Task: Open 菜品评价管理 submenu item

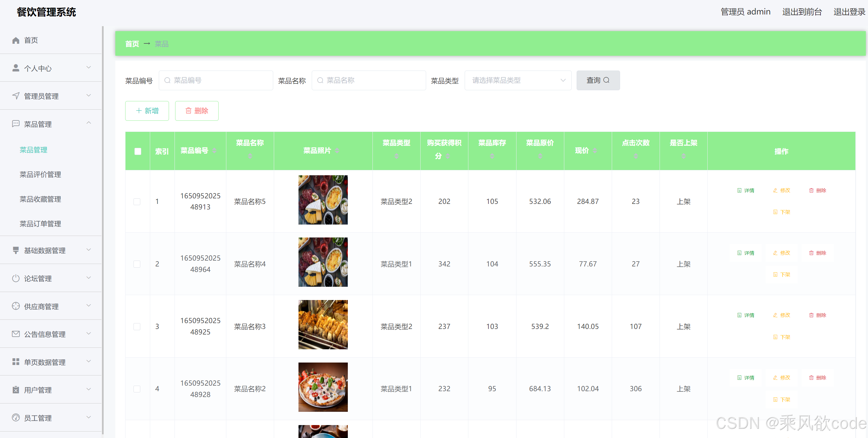Action: point(40,174)
